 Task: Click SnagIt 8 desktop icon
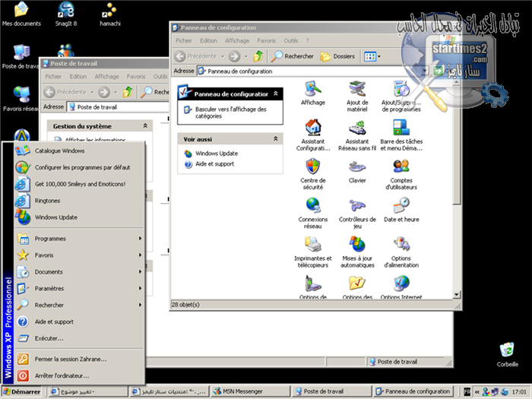(66, 14)
